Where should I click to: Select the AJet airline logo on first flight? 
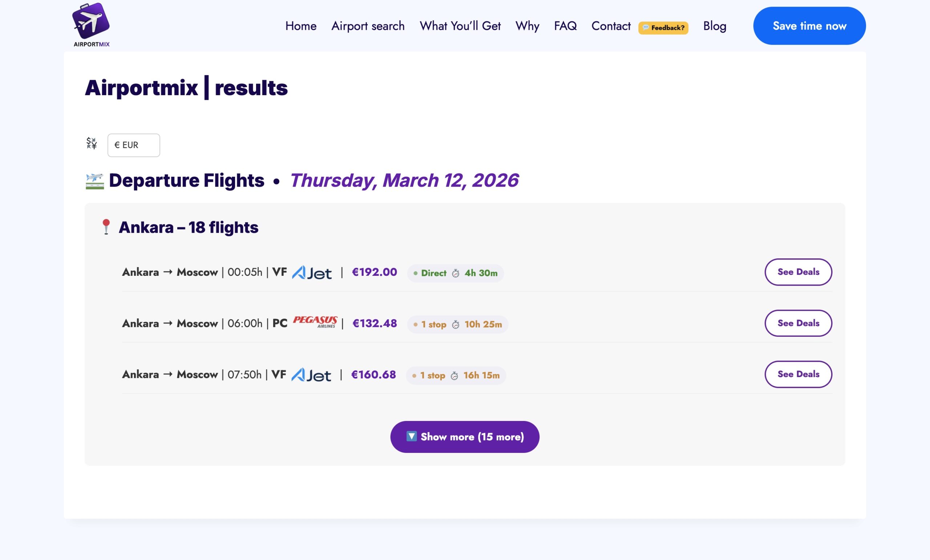(312, 272)
